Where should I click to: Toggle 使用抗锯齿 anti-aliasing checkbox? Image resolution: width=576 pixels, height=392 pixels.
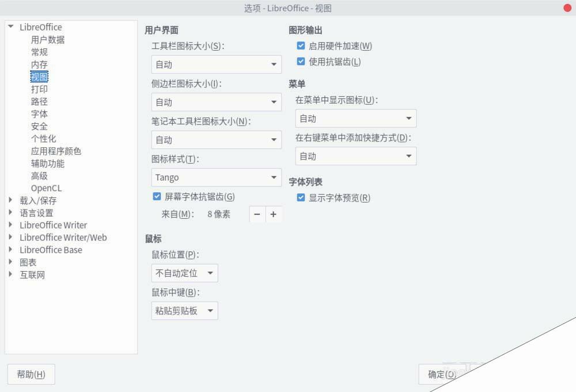tap(301, 62)
